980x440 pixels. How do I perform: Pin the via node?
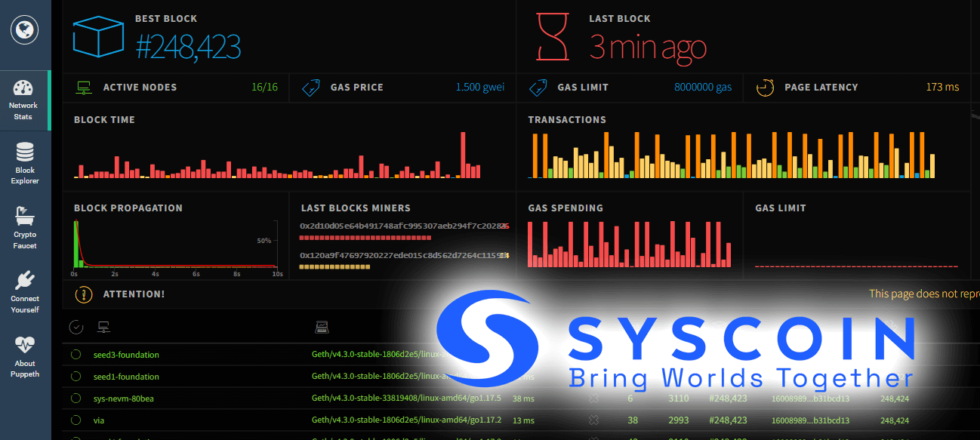pyautogui.click(x=76, y=420)
